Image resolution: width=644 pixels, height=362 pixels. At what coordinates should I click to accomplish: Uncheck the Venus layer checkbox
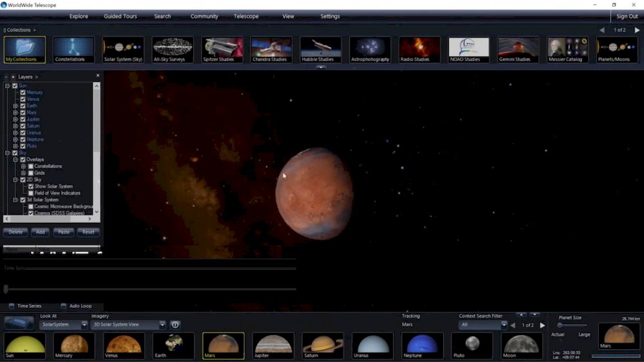(23, 99)
